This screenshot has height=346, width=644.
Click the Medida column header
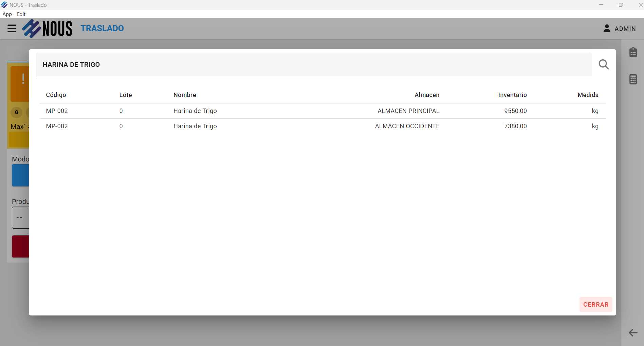pyautogui.click(x=588, y=95)
